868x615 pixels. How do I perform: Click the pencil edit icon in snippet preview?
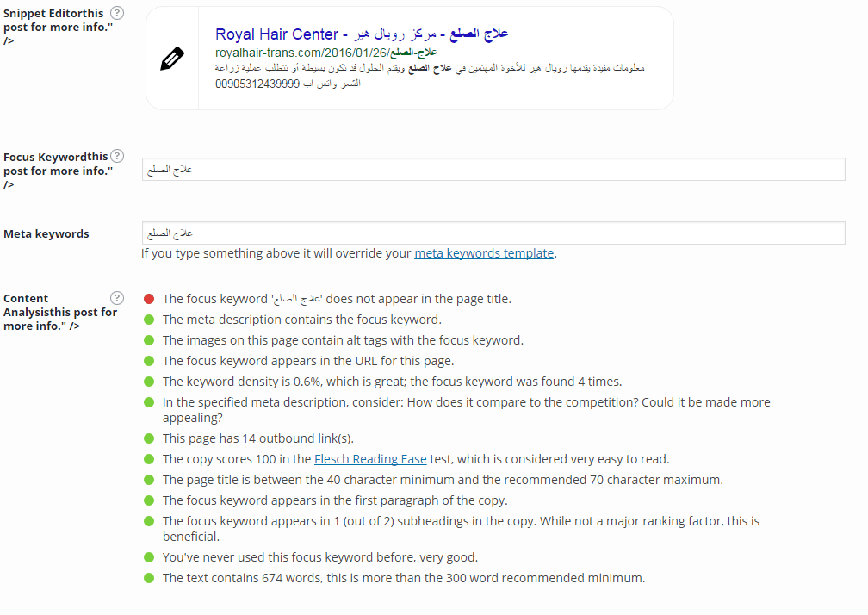tap(172, 59)
